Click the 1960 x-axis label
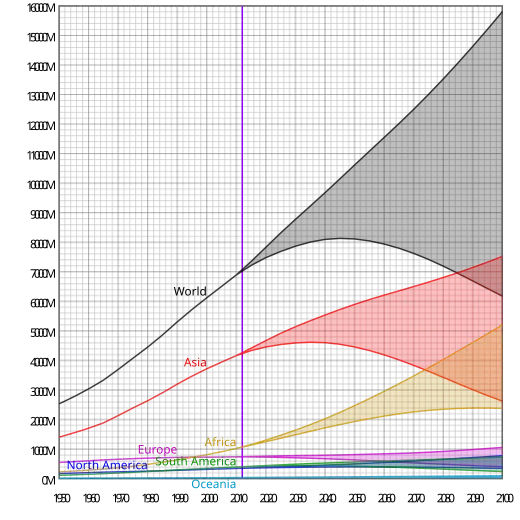Viewport: 520px width, 520px height. tap(91, 498)
